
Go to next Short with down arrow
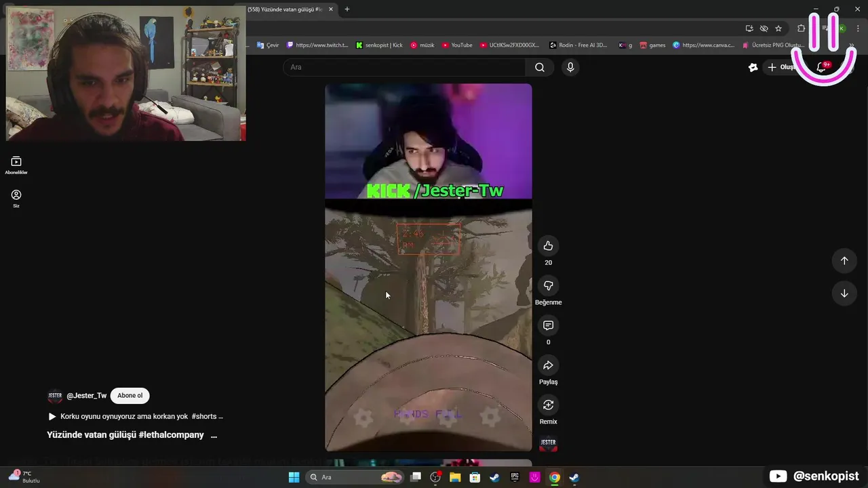pyautogui.click(x=844, y=293)
